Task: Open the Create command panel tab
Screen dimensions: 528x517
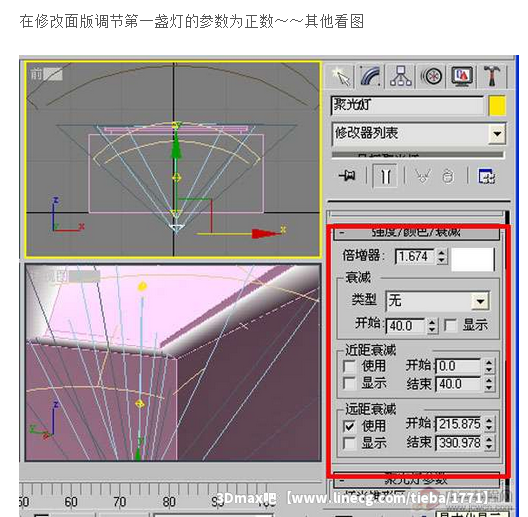Action: [x=340, y=76]
